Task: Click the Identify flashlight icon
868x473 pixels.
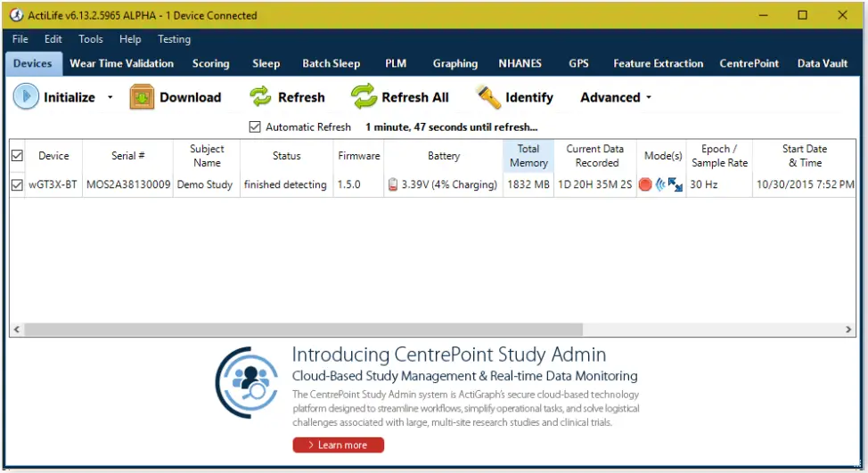Action: click(488, 97)
